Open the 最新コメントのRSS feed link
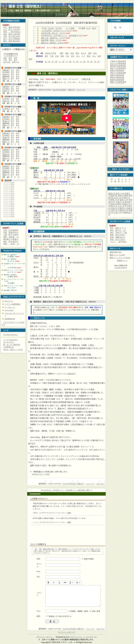 tap(117, 255)
